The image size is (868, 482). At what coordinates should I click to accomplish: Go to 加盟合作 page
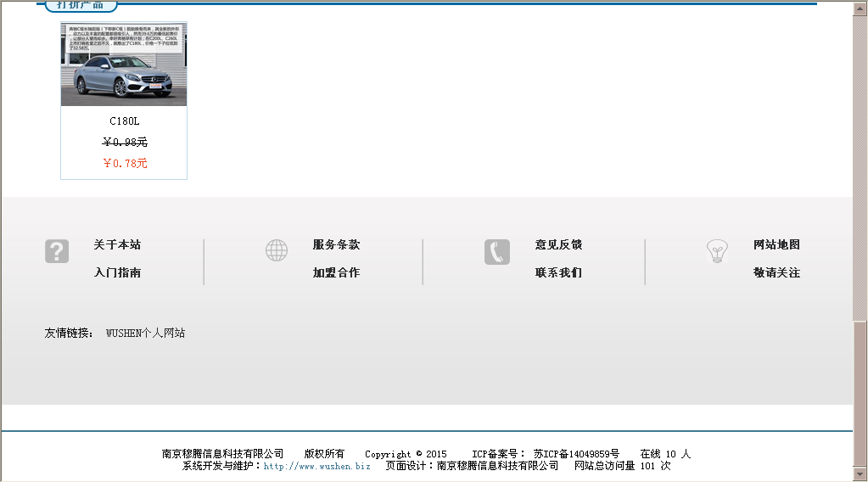[336, 273]
